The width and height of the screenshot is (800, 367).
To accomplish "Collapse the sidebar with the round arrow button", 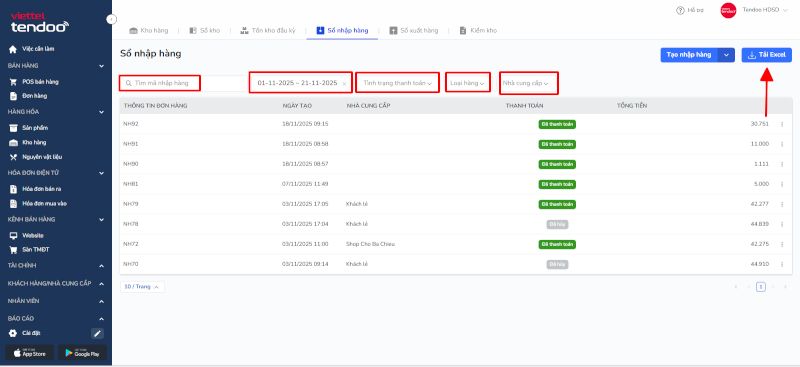I will tap(112, 19).
